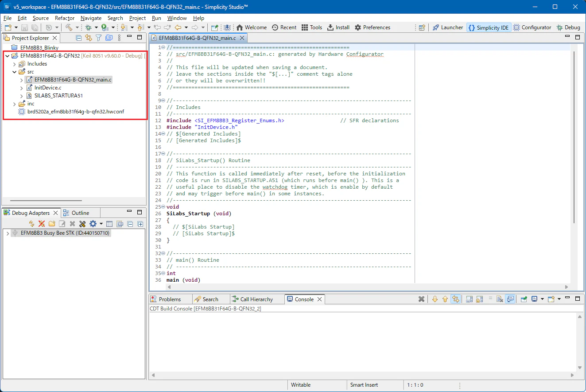Click the Open Perspective icon
This screenshot has height=392, width=586.
[422, 27]
